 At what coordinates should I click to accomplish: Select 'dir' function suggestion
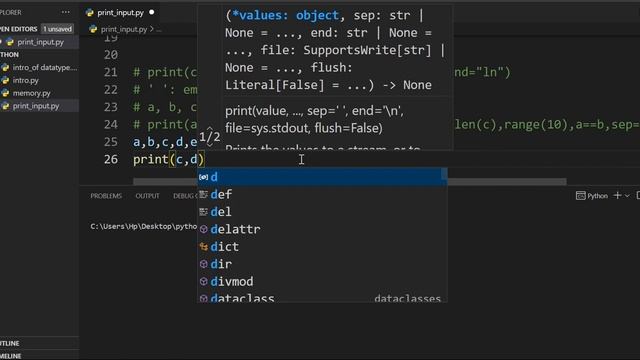pyautogui.click(x=322, y=264)
